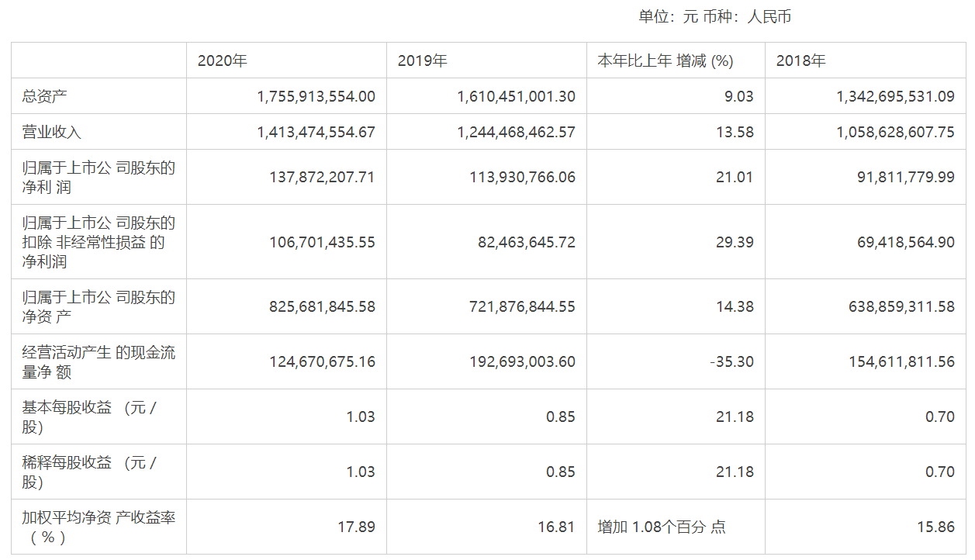The image size is (975, 560).
Task: Click the 137,872,207.71 net profit cell
Action: (x=321, y=177)
